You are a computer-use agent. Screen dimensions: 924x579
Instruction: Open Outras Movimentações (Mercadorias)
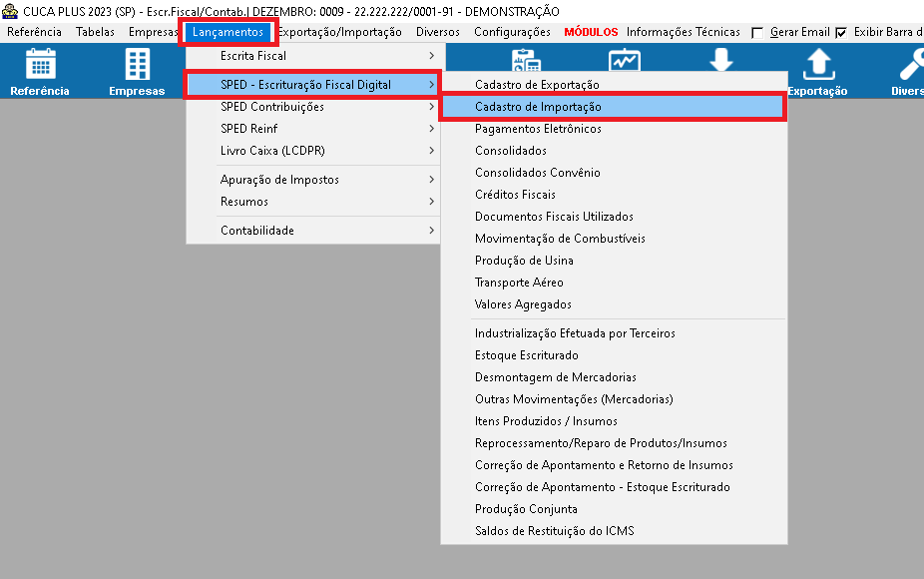(614, 399)
